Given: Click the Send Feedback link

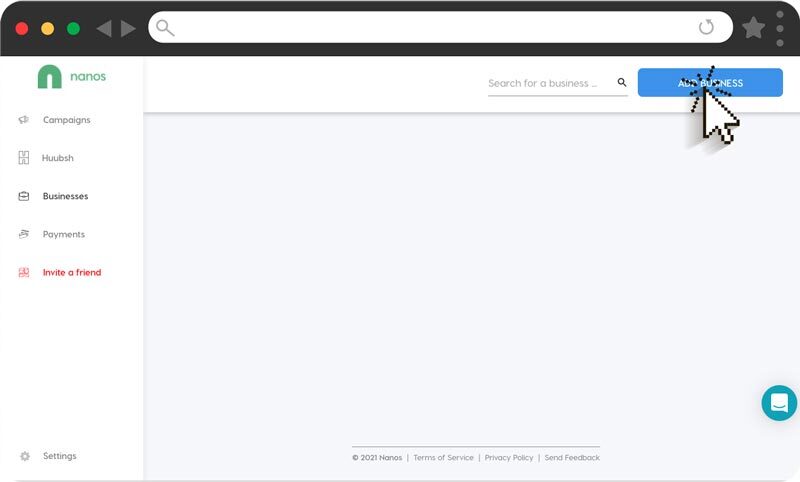Looking at the screenshot, I should 572,458.
